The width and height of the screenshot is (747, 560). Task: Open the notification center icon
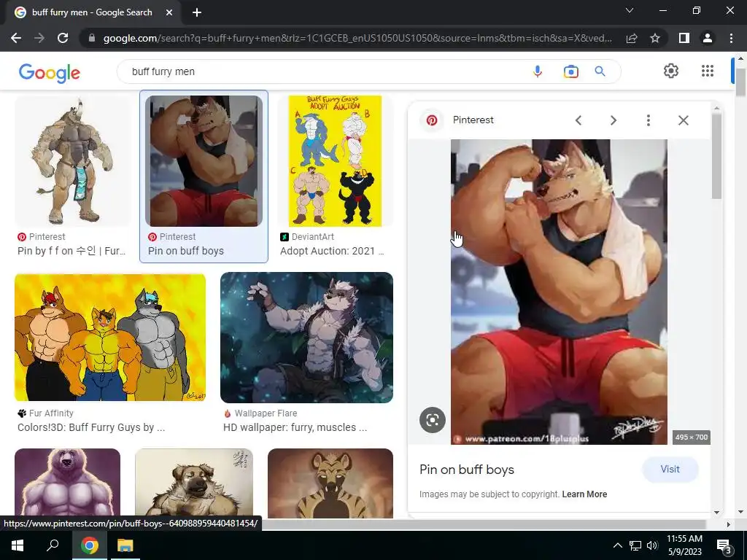(x=724, y=546)
